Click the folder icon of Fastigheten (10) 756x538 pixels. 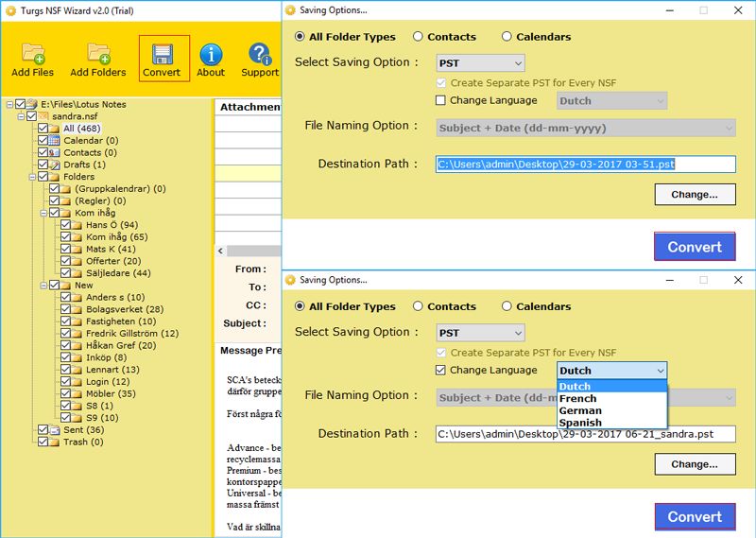[x=77, y=321]
